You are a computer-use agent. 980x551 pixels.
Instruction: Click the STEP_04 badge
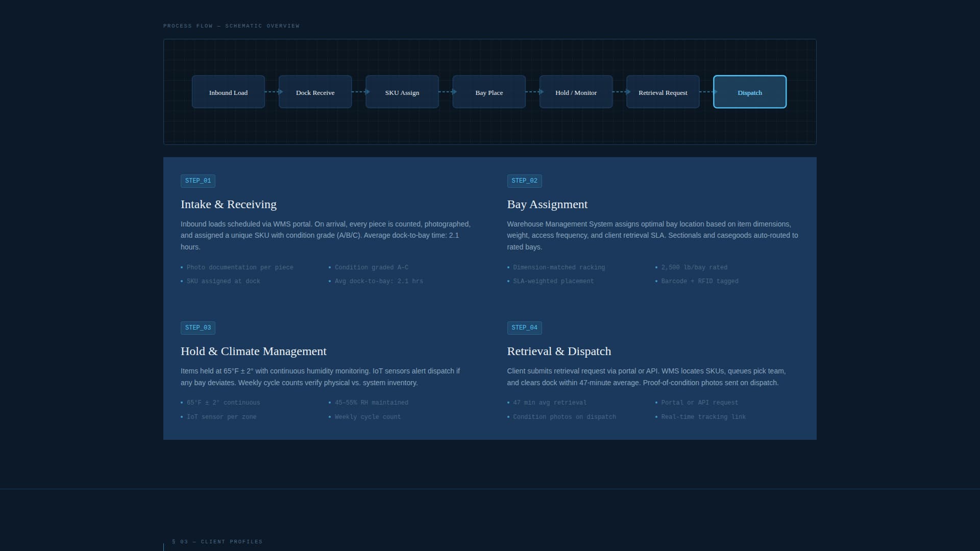pos(524,328)
